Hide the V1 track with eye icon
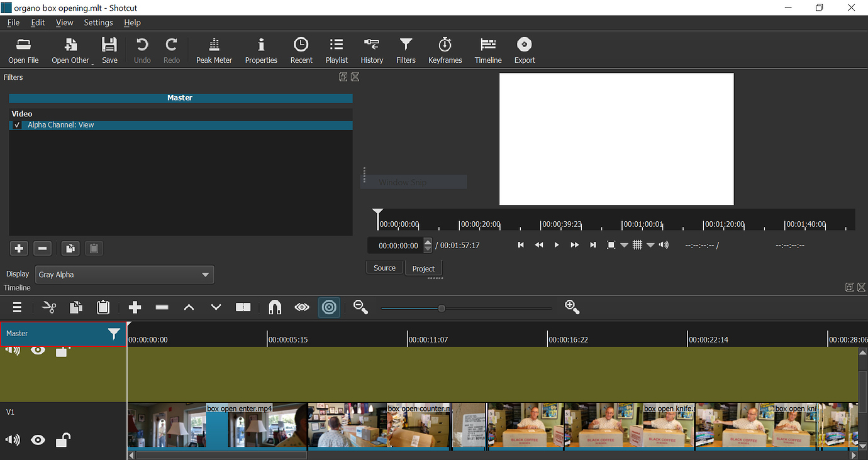 (x=38, y=440)
